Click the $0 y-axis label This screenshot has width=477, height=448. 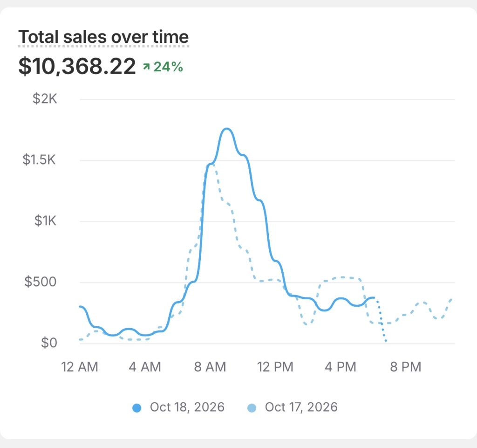point(49,343)
